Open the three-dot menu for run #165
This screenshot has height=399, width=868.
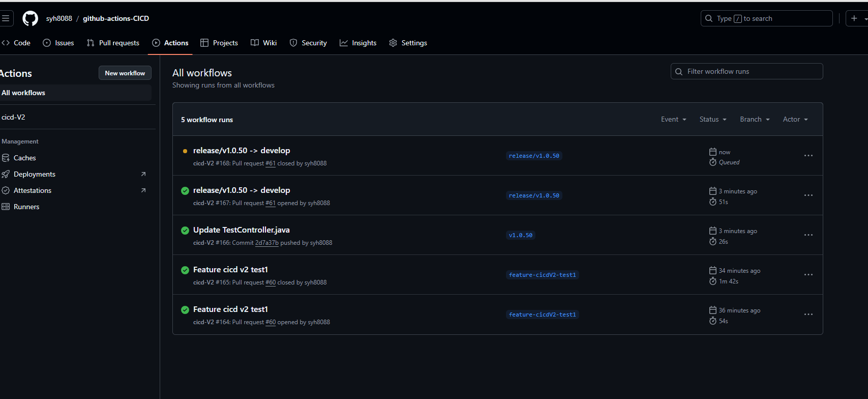(x=809, y=275)
